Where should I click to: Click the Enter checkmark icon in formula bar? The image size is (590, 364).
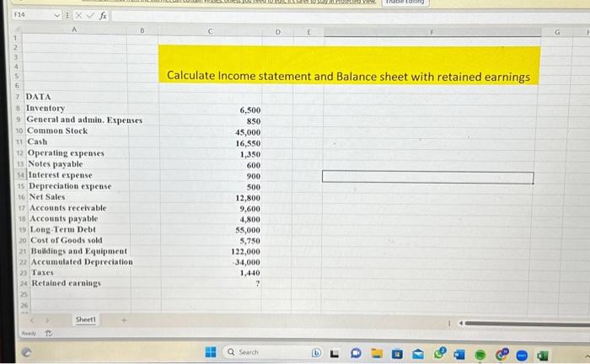(x=90, y=15)
